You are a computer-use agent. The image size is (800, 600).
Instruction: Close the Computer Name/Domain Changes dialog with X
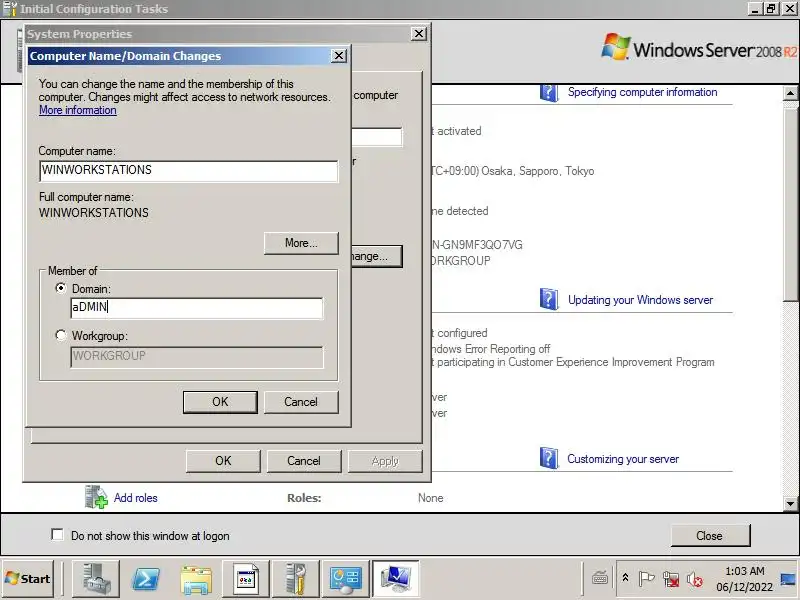point(339,56)
